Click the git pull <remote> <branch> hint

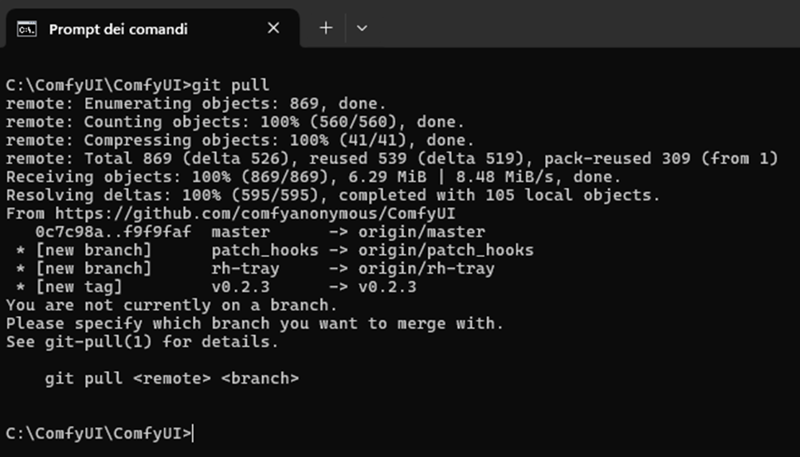(172, 378)
